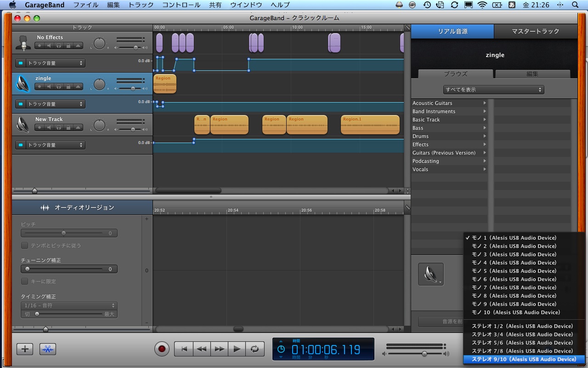This screenshot has height=368, width=588.
Task: Open the トラック menu
Action: click(141, 5)
